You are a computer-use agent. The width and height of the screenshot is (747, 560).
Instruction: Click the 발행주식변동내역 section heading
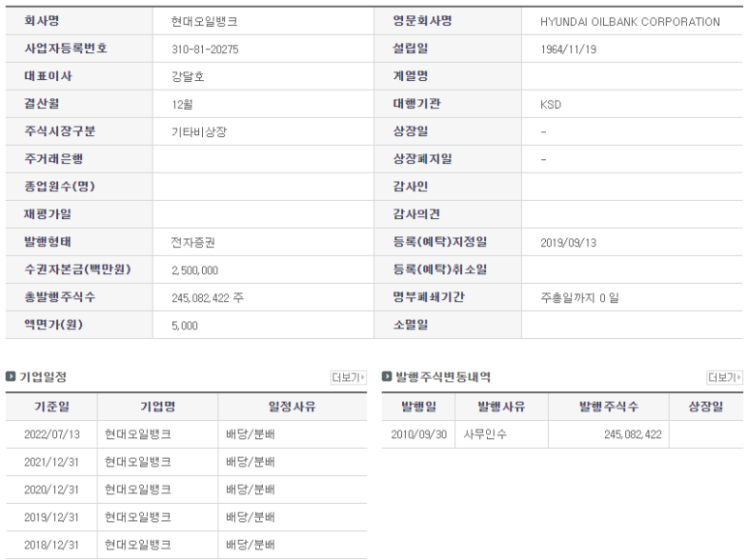(443, 377)
